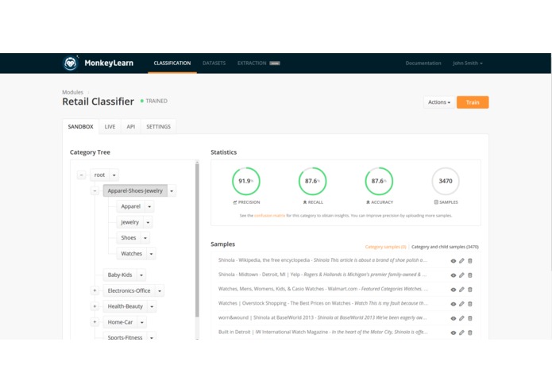The height and width of the screenshot is (392, 552).
Task: Open the Apparel category dropdown arrow
Action: tap(149, 207)
